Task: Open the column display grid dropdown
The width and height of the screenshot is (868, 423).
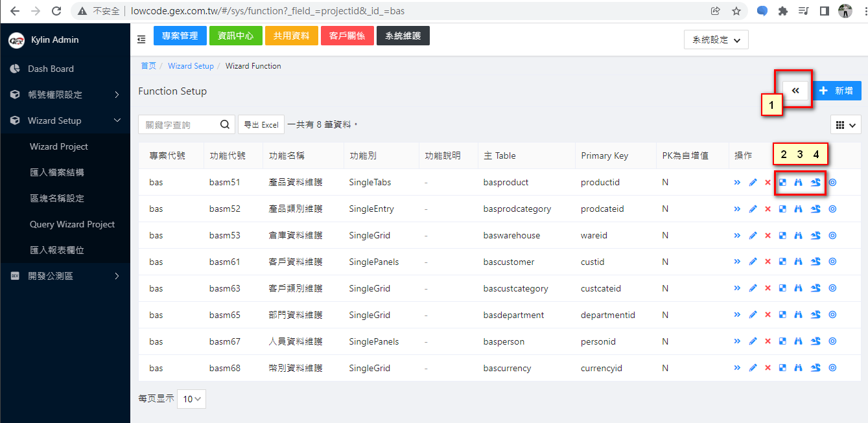Action: [845, 125]
